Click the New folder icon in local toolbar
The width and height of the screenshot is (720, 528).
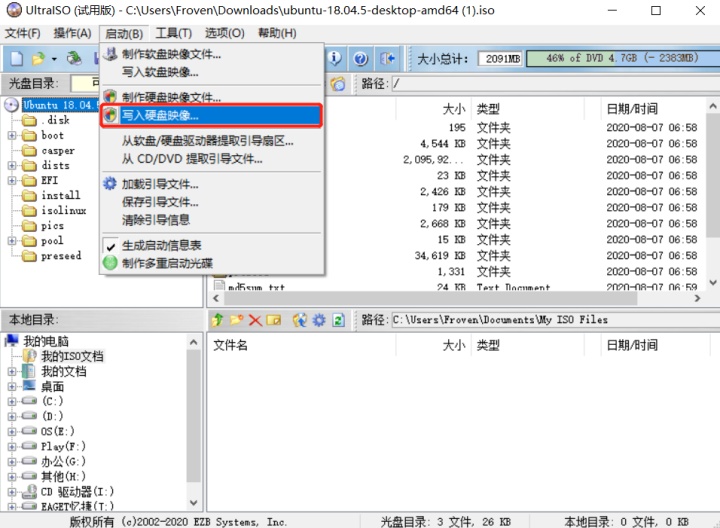coord(236,320)
